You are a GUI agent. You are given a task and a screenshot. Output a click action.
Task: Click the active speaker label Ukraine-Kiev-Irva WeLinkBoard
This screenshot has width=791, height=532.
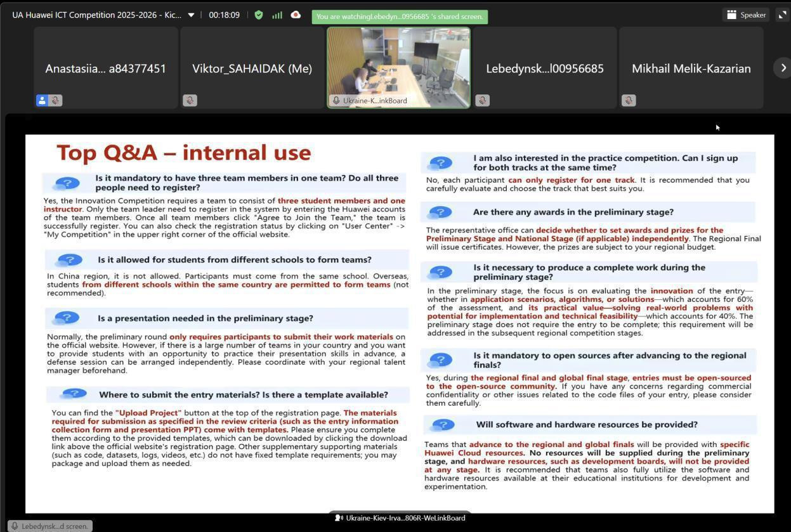click(x=400, y=518)
